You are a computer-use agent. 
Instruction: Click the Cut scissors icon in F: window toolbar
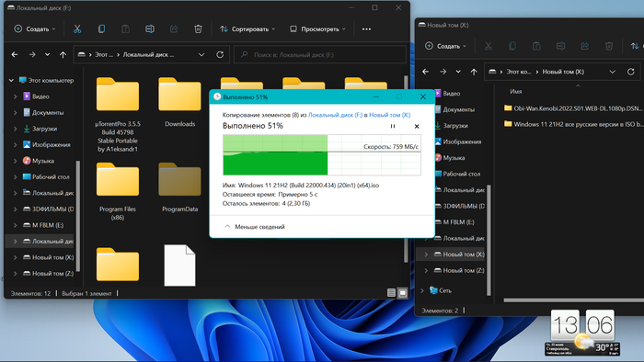(77, 29)
